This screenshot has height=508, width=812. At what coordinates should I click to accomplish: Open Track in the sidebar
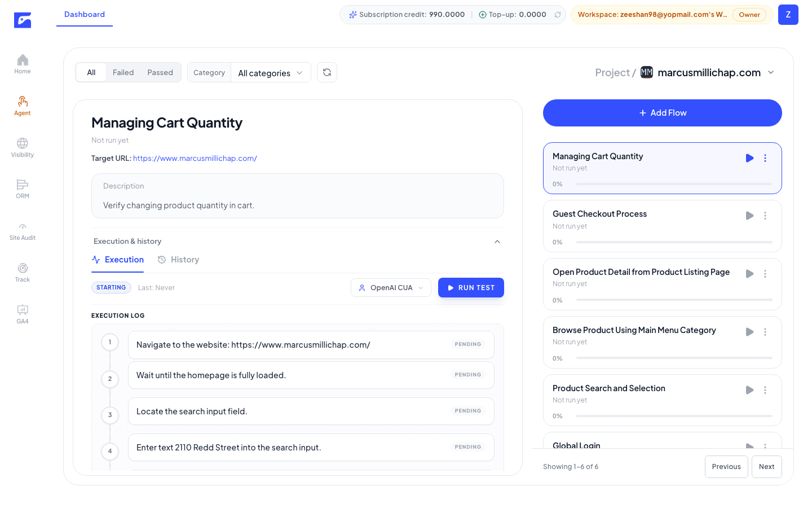[23, 273]
